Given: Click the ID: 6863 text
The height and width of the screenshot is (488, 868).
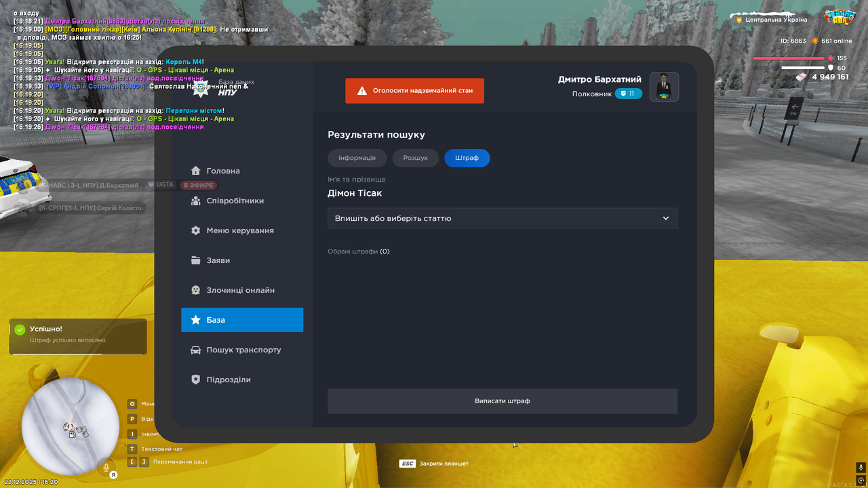Looking at the screenshot, I should click(x=793, y=41).
